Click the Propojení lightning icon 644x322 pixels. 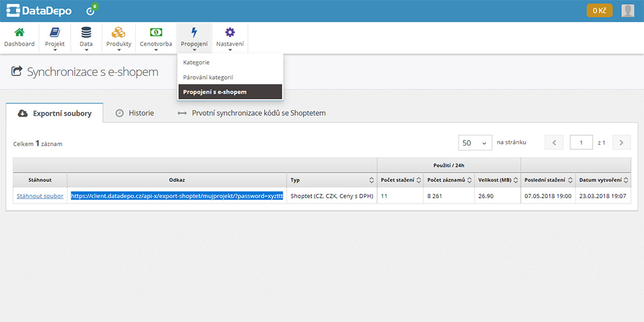pos(194,32)
